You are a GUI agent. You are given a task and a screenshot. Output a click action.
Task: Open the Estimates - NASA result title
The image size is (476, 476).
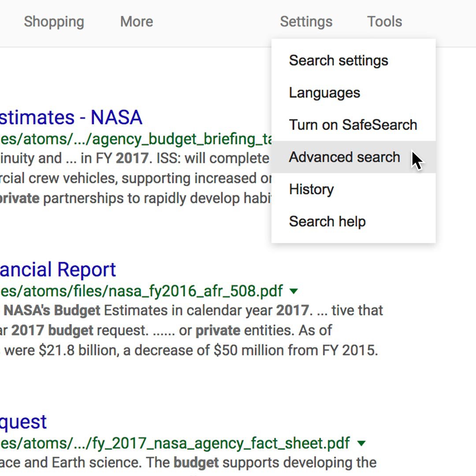coord(71,117)
